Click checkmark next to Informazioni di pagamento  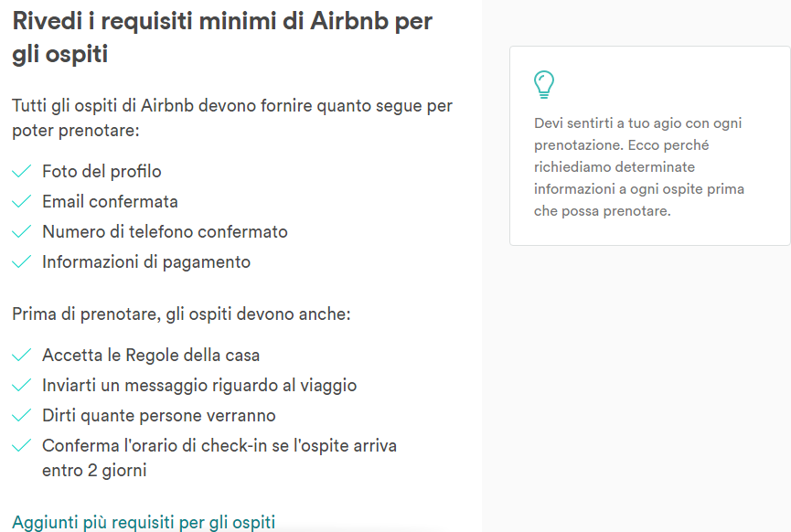tap(22, 262)
